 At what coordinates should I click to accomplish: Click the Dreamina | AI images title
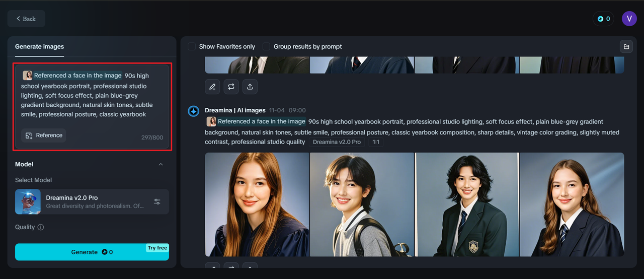coord(235,110)
